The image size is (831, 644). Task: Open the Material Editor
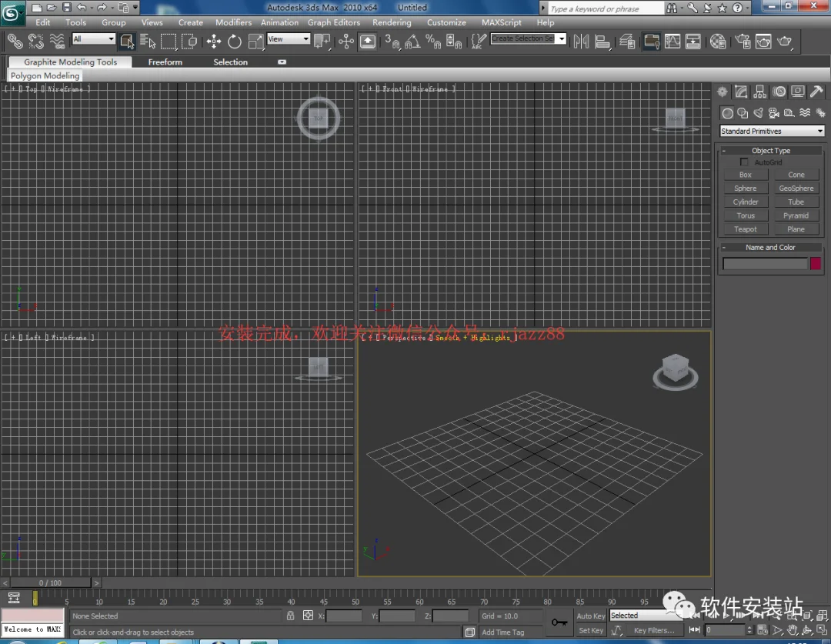pyautogui.click(x=718, y=42)
